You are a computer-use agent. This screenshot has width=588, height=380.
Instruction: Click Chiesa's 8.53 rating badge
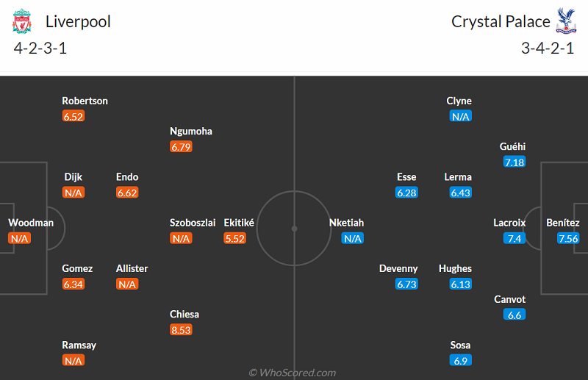click(181, 330)
